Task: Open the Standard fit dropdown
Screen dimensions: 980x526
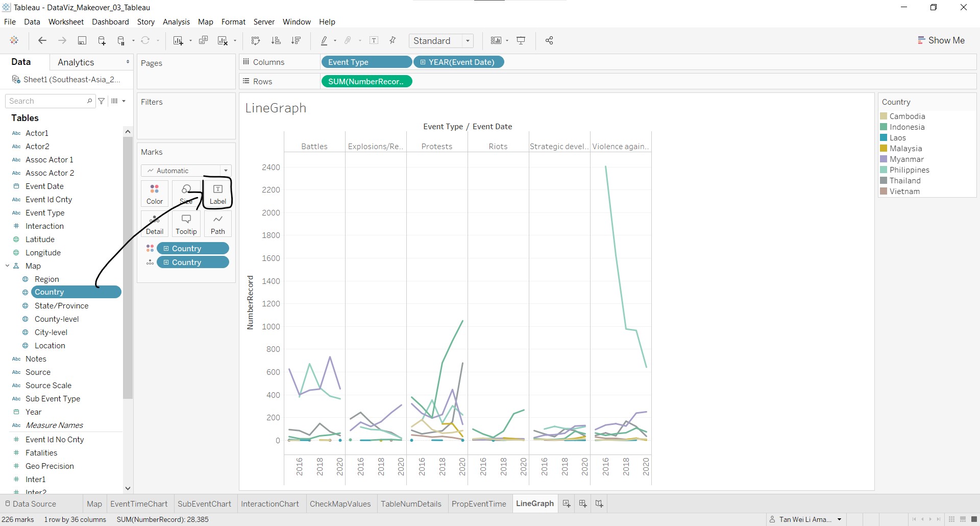Action: [x=441, y=41]
